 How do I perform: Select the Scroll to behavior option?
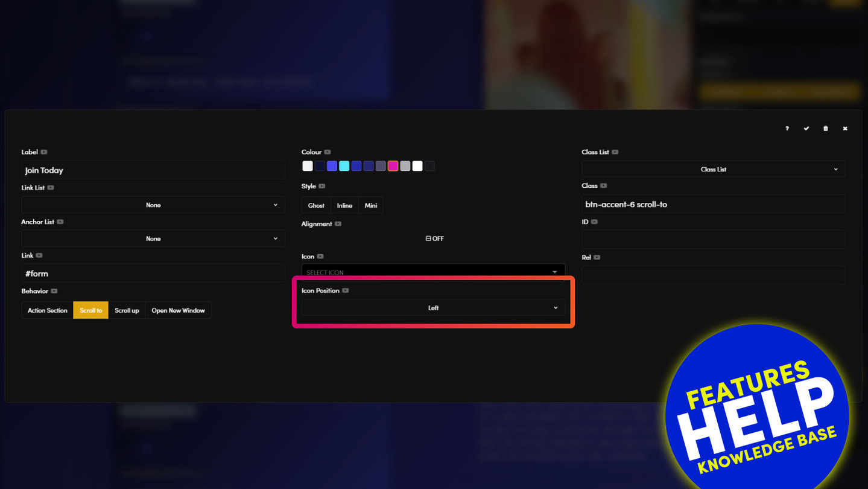coord(91,310)
